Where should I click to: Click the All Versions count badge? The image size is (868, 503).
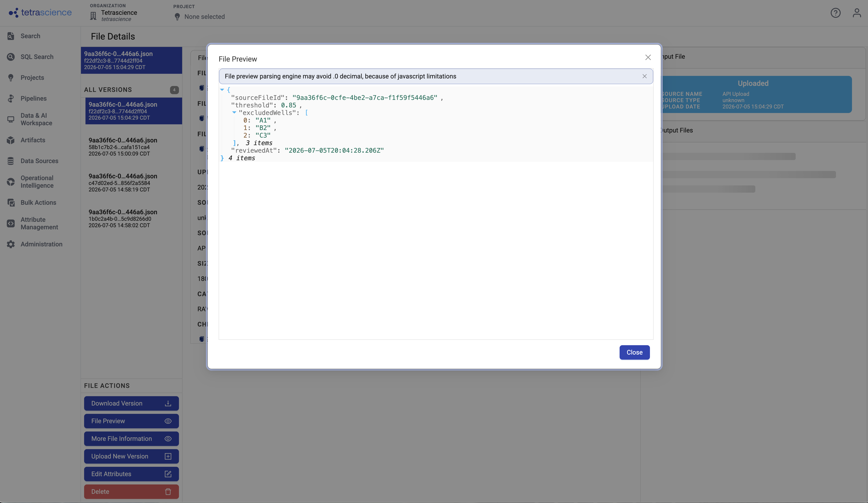174,90
